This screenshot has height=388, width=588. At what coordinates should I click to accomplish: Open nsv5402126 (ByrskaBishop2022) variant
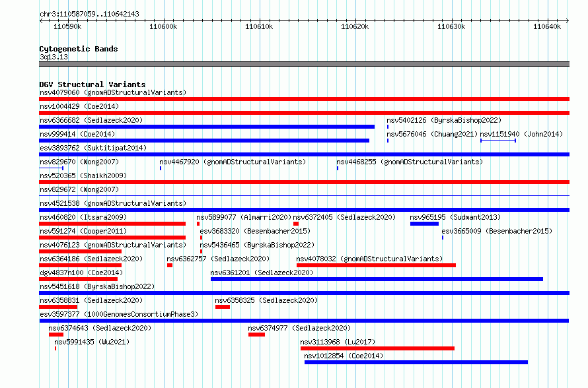[444, 120]
